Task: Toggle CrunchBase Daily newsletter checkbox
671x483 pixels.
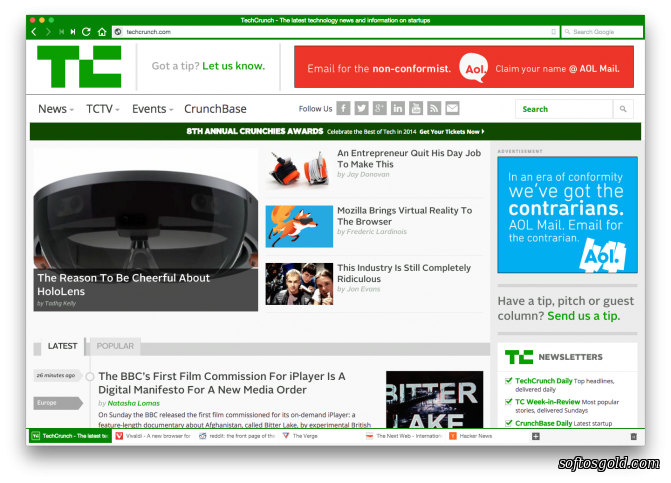Action: [508, 423]
